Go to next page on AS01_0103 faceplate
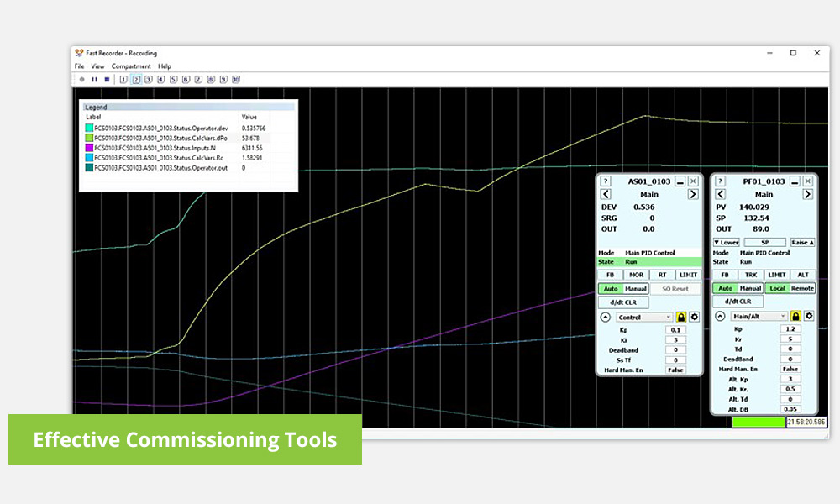 [693, 194]
